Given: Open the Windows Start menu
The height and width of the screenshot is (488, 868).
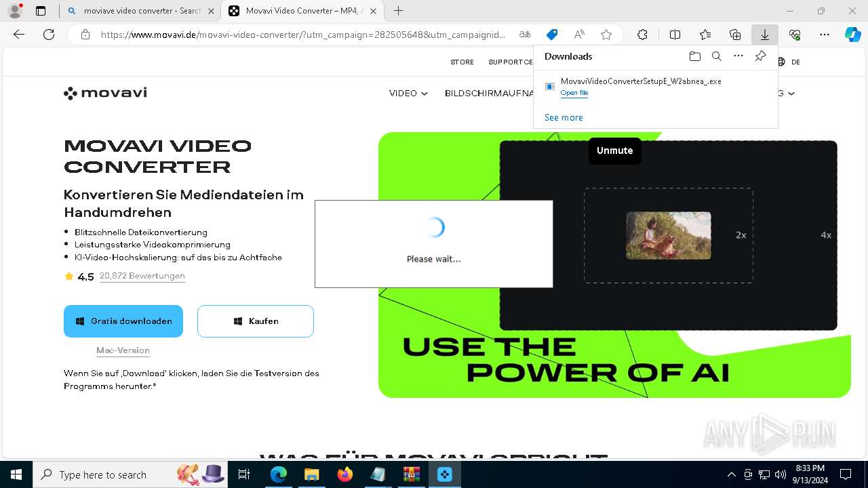Looking at the screenshot, I should click(x=16, y=474).
